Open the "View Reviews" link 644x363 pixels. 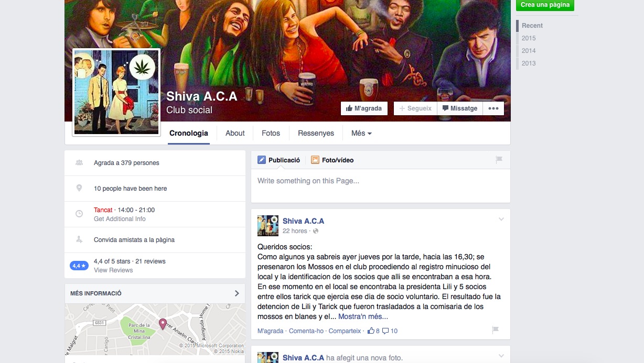[x=113, y=270]
